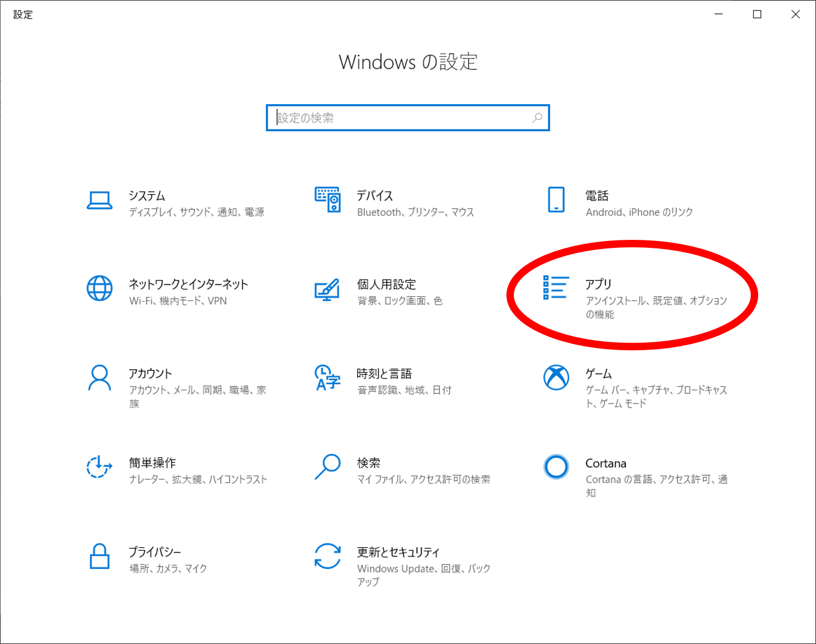Select the 電話 heading

click(x=597, y=196)
